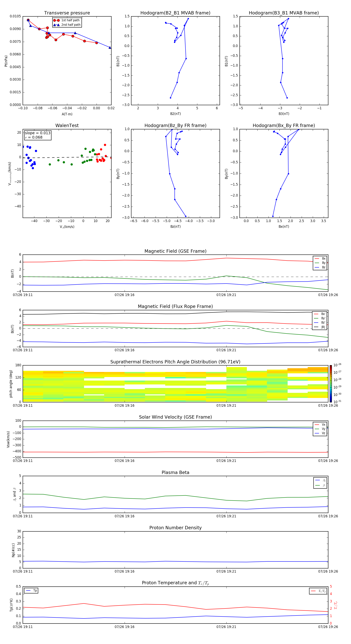The width and height of the screenshot is (351, 644).
Task: Select the 'Vx' legend entry
Action: (320, 424)
